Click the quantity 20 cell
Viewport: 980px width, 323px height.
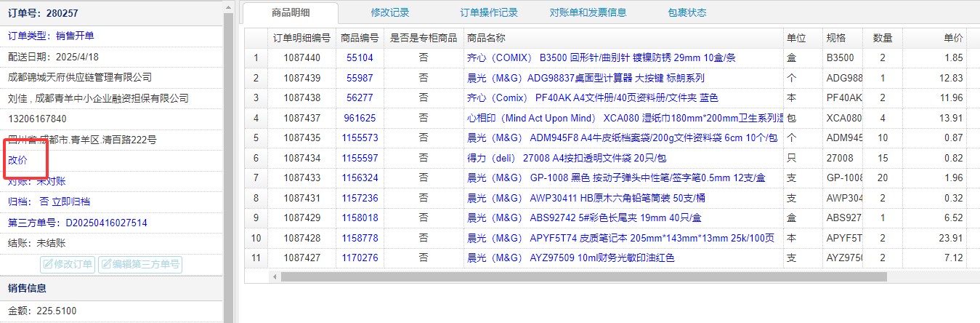click(883, 178)
